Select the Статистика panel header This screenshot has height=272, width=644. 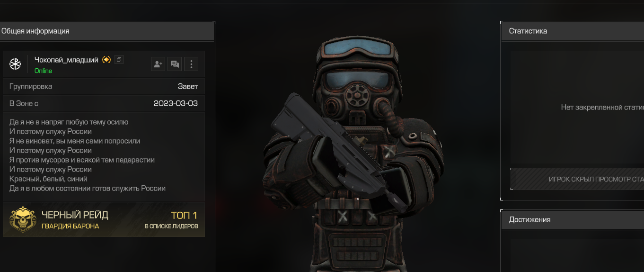[x=573, y=31]
